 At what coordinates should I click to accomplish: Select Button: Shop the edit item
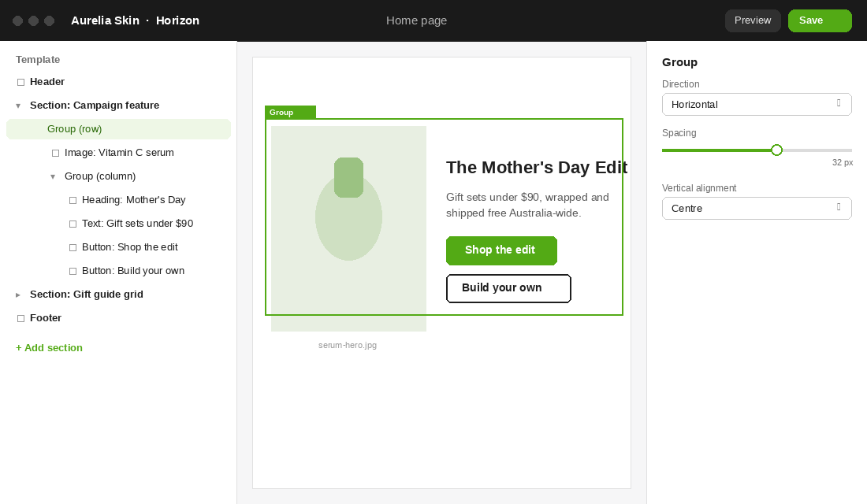click(x=130, y=247)
